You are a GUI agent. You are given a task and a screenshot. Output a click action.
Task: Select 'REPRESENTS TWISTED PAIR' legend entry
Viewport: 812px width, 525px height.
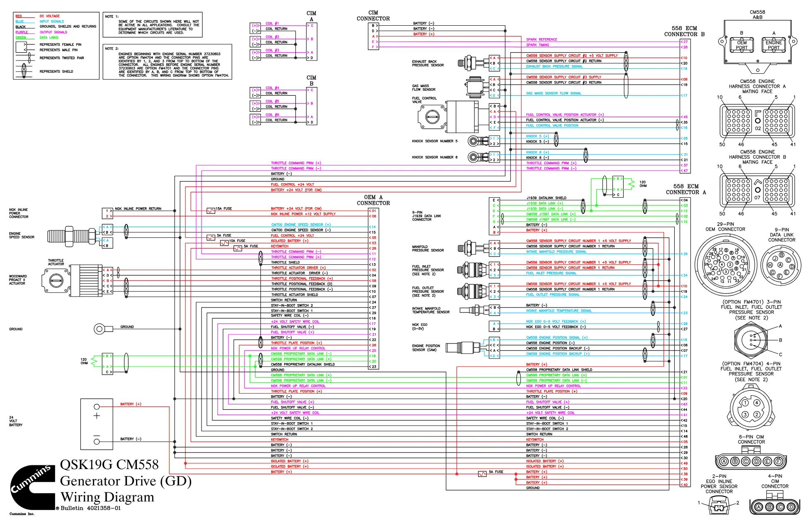(62, 58)
